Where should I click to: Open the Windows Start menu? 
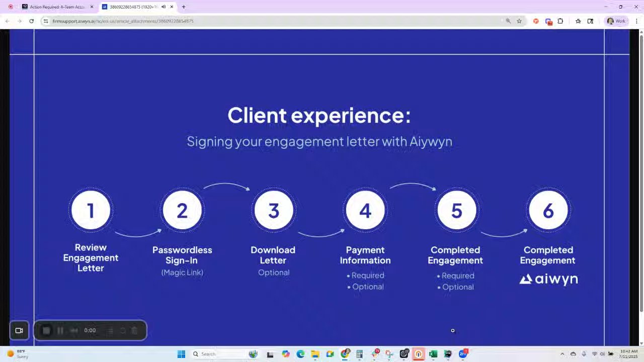[x=181, y=354]
